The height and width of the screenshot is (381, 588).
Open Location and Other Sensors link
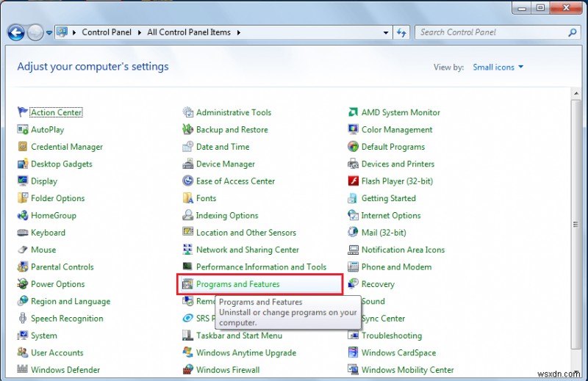click(246, 233)
